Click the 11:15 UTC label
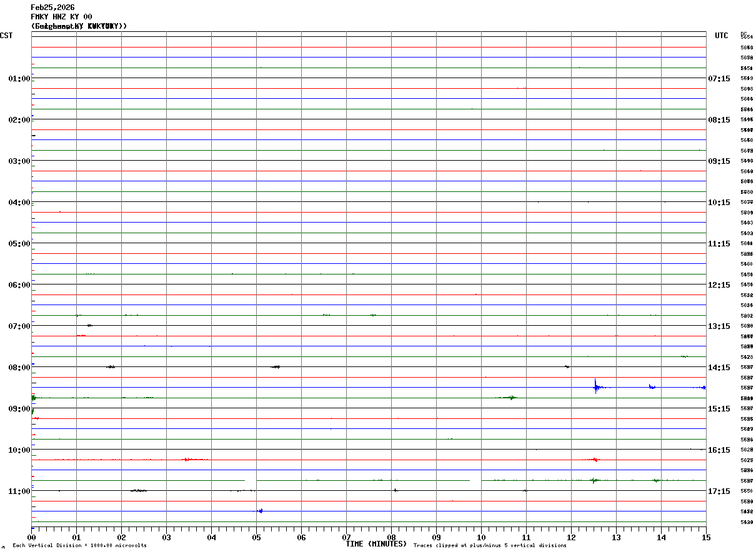 (x=719, y=244)
